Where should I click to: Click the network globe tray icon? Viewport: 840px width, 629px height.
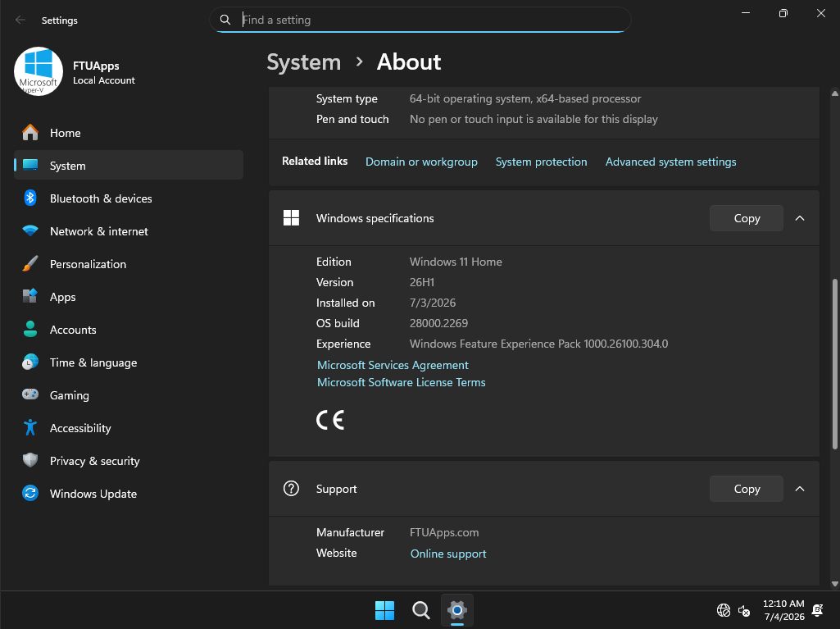click(723, 610)
